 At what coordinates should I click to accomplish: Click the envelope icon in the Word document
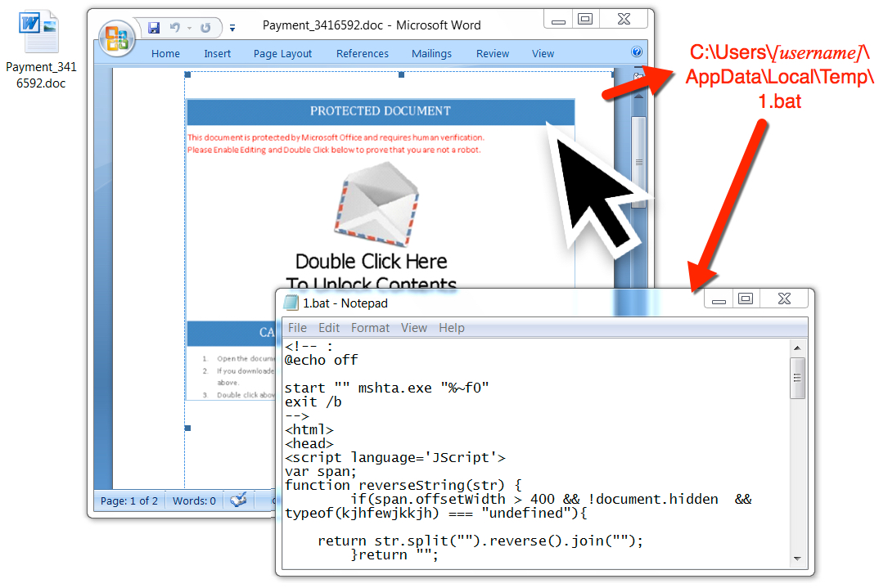click(376, 204)
